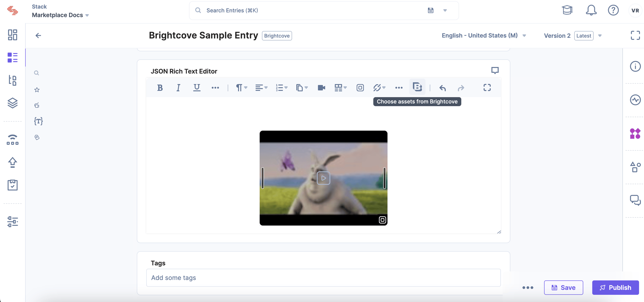This screenshot has height=302, width=644.
Task: Open notifications bell
Action: click(591, 10)
